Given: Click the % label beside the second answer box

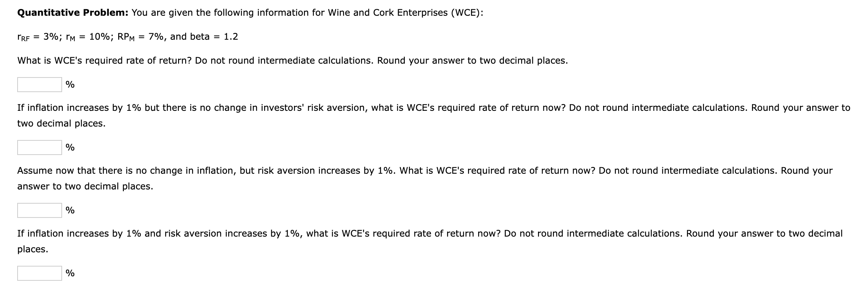Looking at the screenshot, I should [x=70, y=147].
